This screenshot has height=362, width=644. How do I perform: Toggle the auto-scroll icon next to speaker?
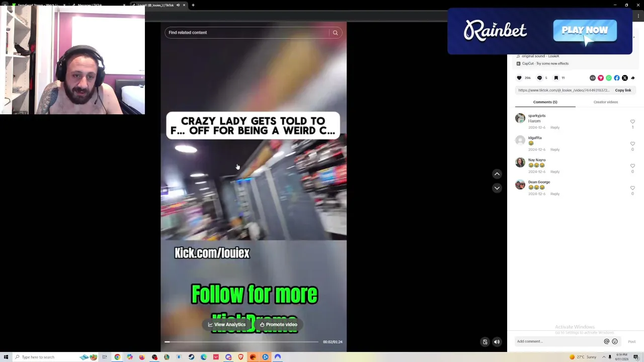485,342
